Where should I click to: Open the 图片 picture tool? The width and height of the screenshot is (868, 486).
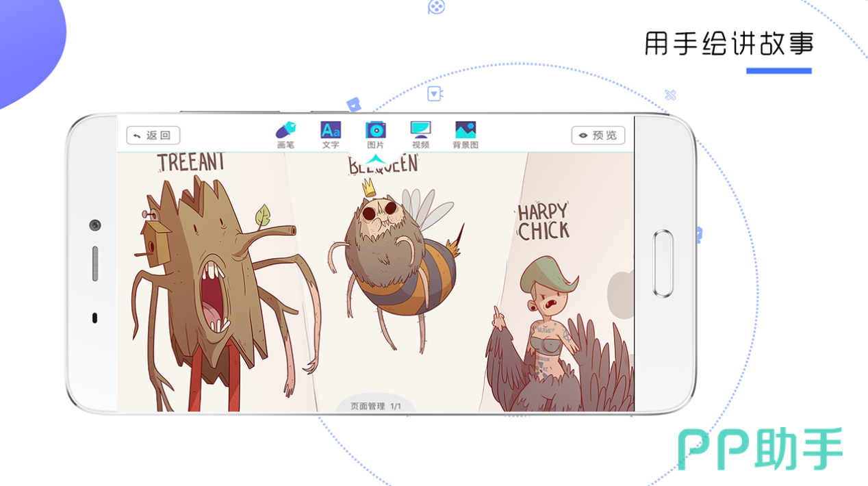(x=375, y=134)
